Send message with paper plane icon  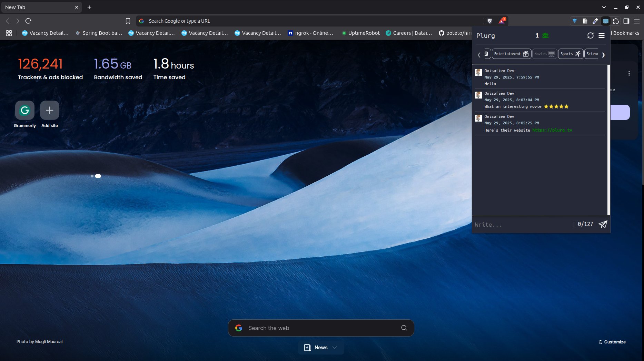603,224
